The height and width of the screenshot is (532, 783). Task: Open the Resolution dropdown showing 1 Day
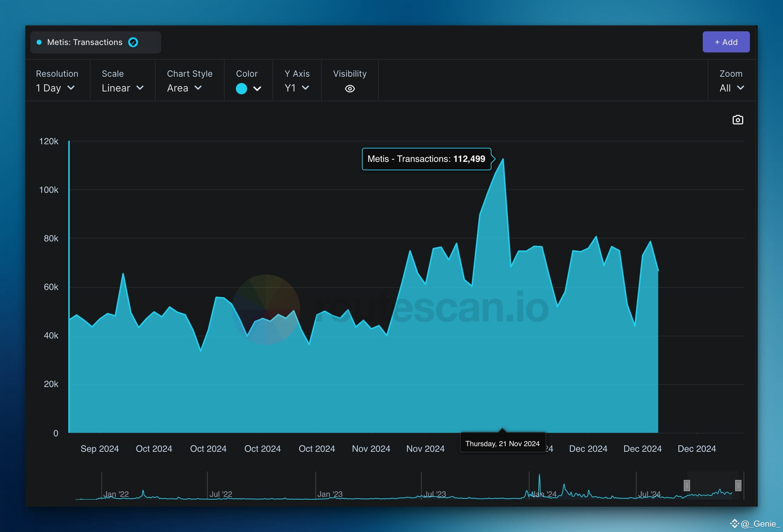click(x=56, y=88)
